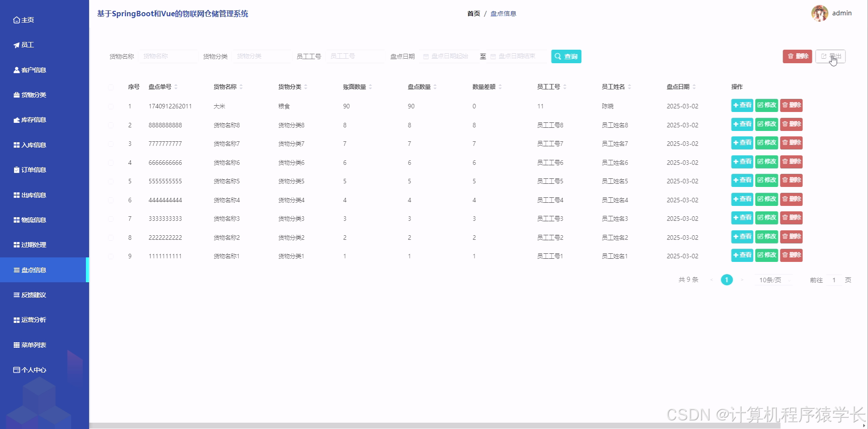Open the 个人中心 personal center icon
Viewport: 868px width, 429px height.
click(16, 369)
